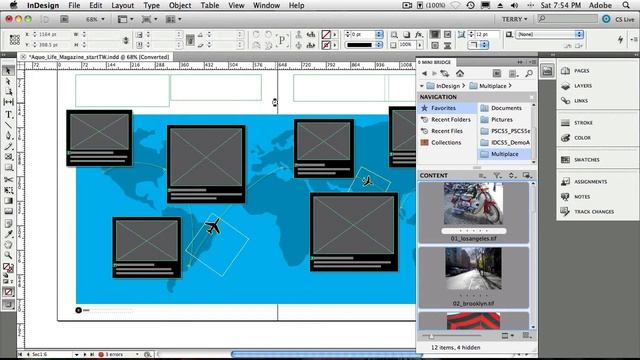Select the Type tool
The image size is (640, 360).
8,115
